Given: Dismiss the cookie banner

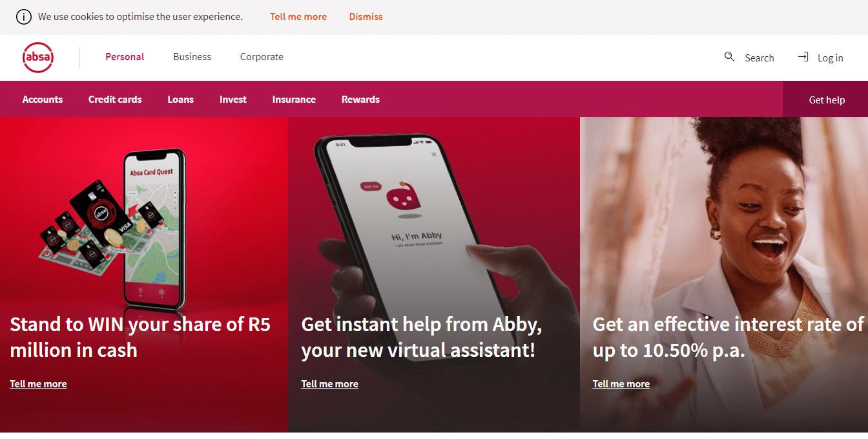Looking at the screenshot, I should (366, 17).
